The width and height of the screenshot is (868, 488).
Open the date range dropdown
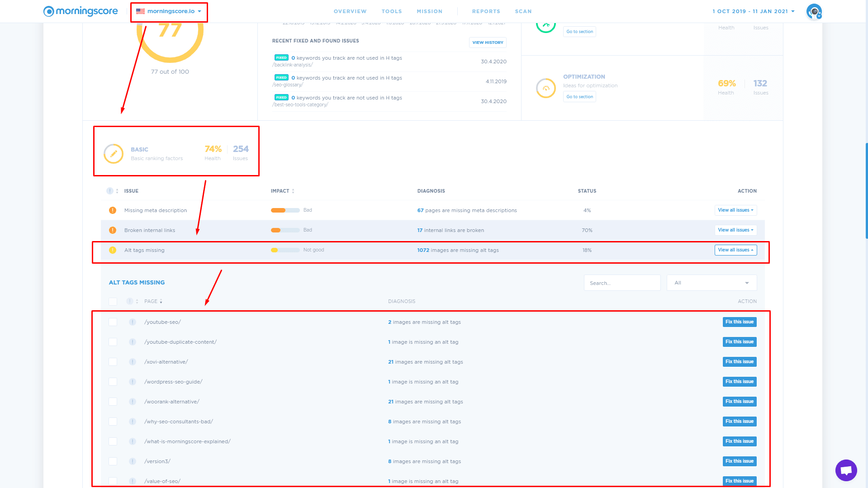pos(754,11)
